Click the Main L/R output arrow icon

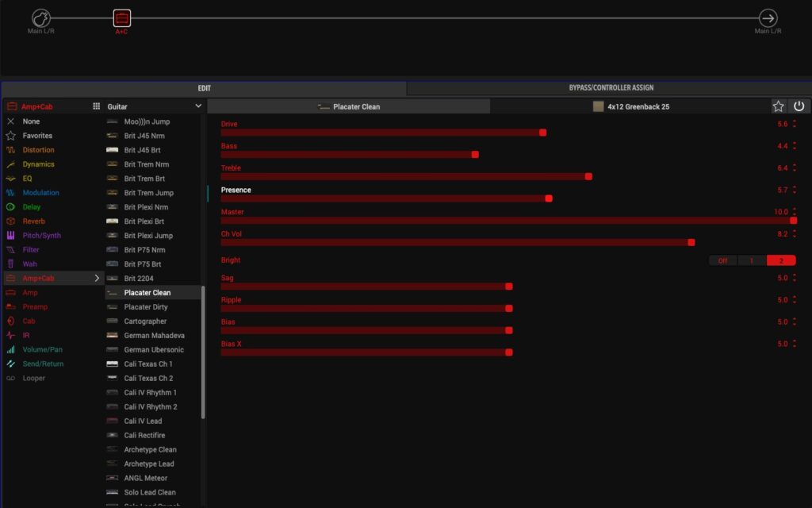click(x=768, y=17)
